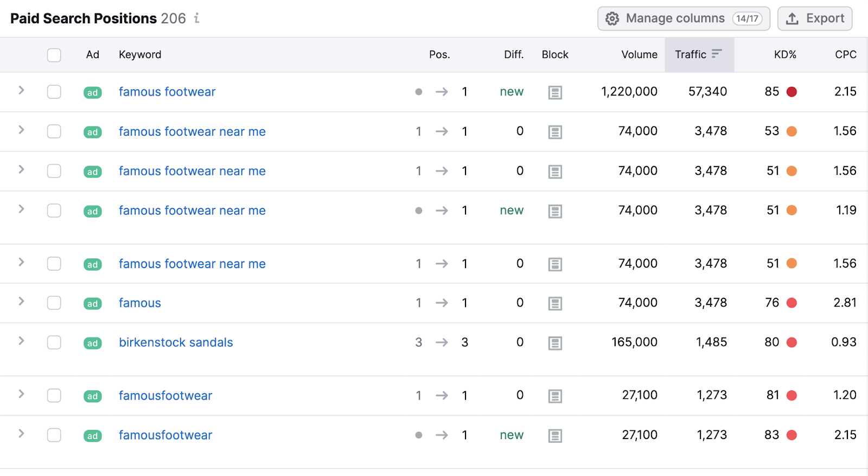Expand the last famousfootwear row

point(21,435)
